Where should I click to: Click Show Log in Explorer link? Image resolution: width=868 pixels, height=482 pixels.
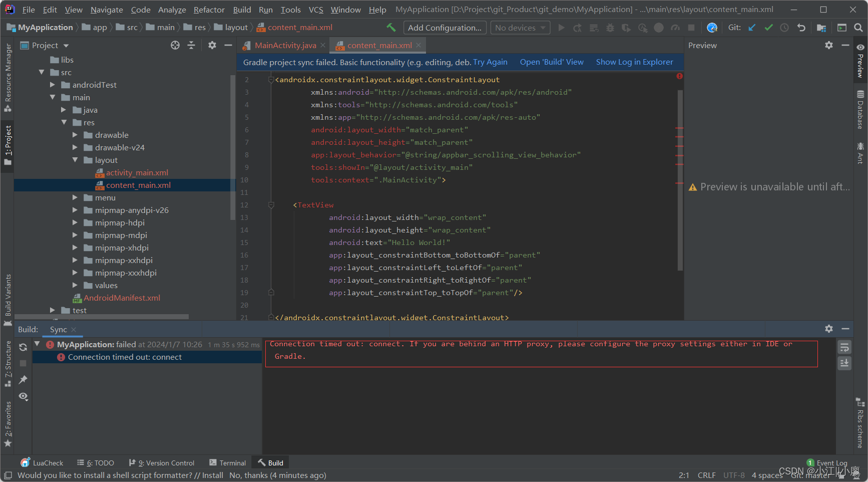pos(634,62)
